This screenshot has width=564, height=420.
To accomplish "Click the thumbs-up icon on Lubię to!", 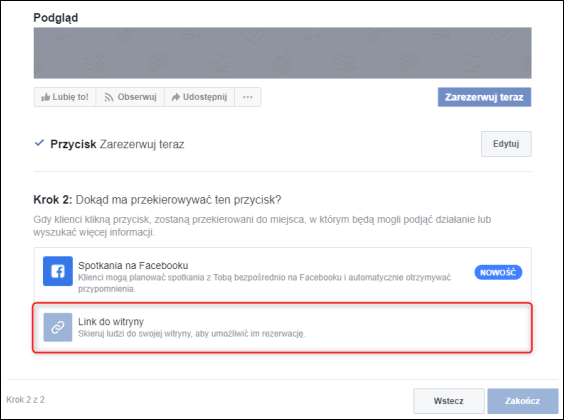I will point(45,97).
